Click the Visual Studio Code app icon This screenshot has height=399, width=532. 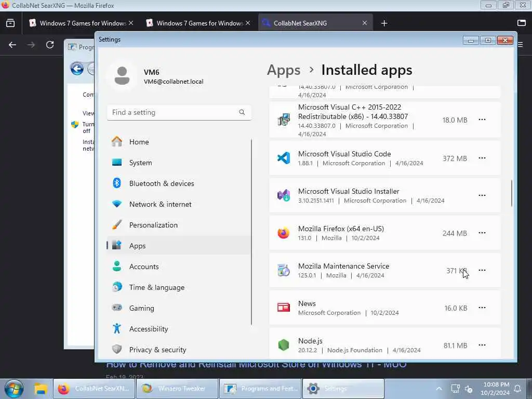(x=284, y=158)
